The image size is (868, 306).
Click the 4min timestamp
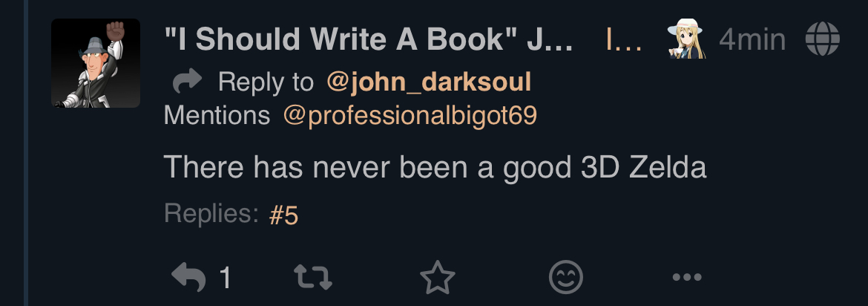coord(752,39)
